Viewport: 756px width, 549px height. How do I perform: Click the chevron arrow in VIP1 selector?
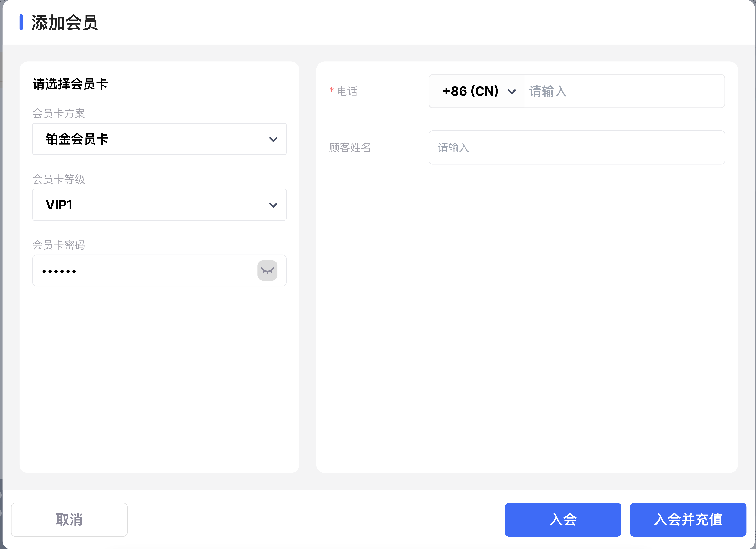(x=273, y=205)
